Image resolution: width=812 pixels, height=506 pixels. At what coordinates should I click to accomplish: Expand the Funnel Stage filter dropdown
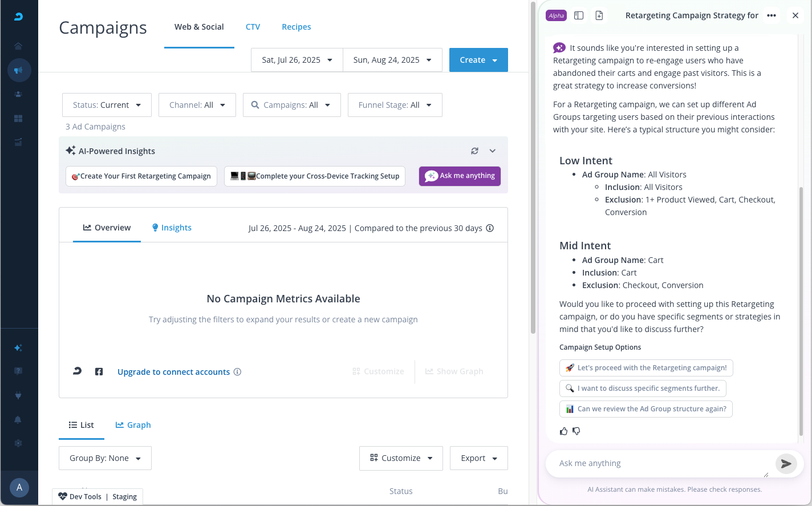pyautogui.click(x=395, y=105)
